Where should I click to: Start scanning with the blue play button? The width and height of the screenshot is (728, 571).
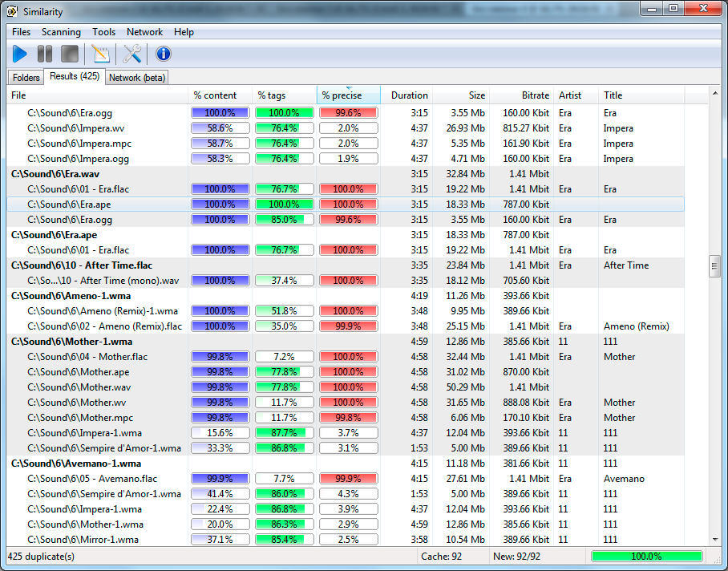click(x=20, y=54)
